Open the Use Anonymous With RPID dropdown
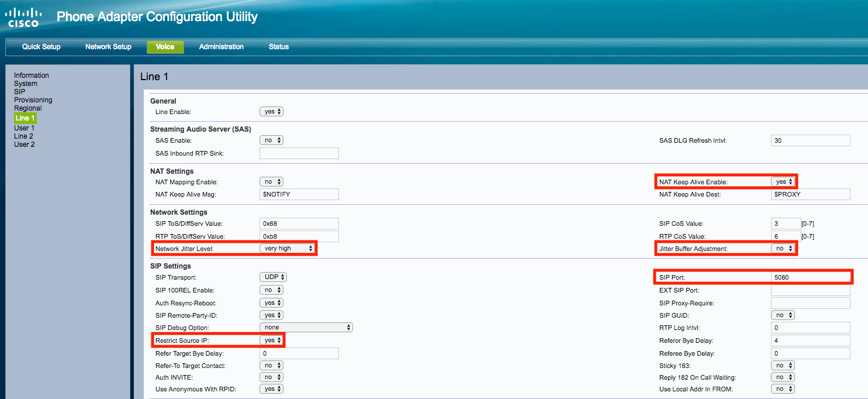This screenshot has width=868, height=399. coord(271,389)
